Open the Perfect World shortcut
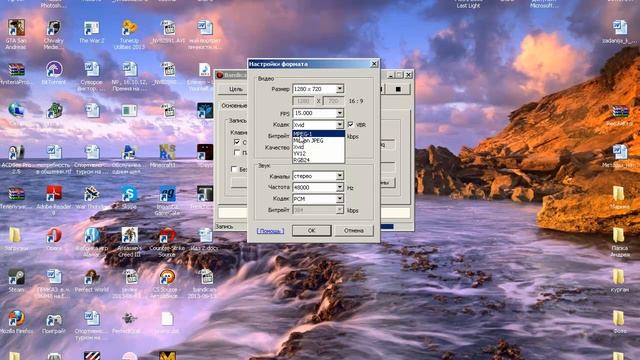Image resolution: width=640 pixels, height=360 pixels. 91,280
